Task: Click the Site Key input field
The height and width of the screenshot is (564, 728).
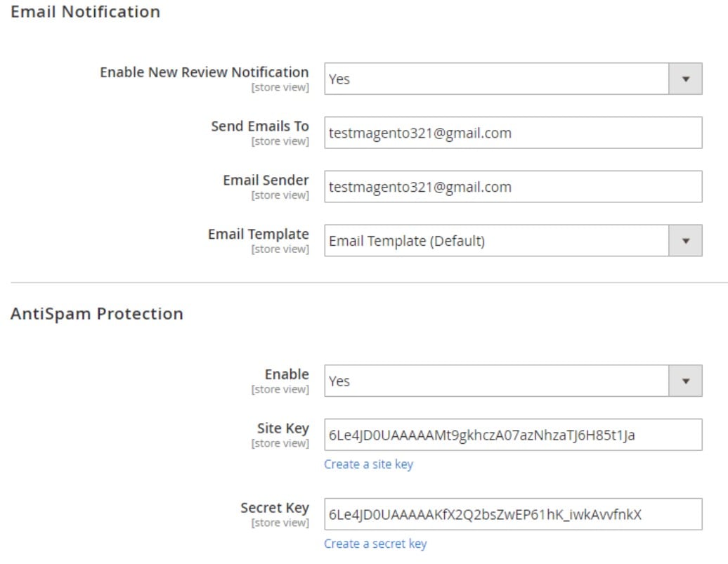Action: click(x=513, y=435)
